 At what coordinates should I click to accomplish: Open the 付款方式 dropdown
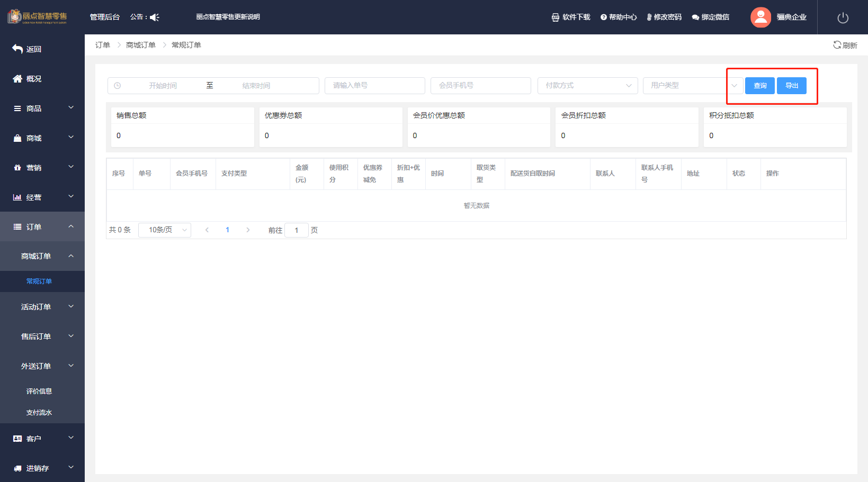tap(587, 85)
